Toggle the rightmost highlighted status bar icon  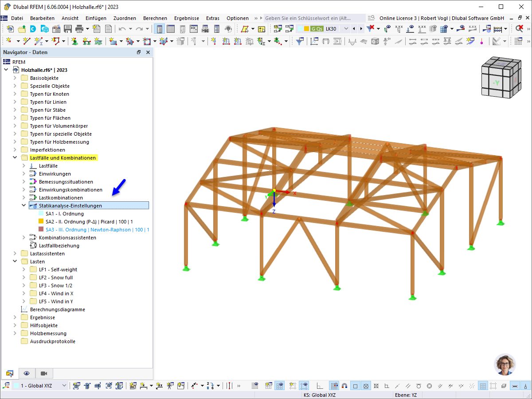[x=526, y=386]
